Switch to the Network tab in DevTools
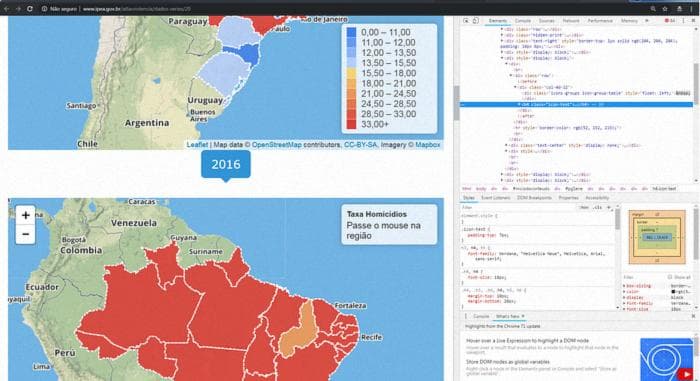 pos(571,21)
